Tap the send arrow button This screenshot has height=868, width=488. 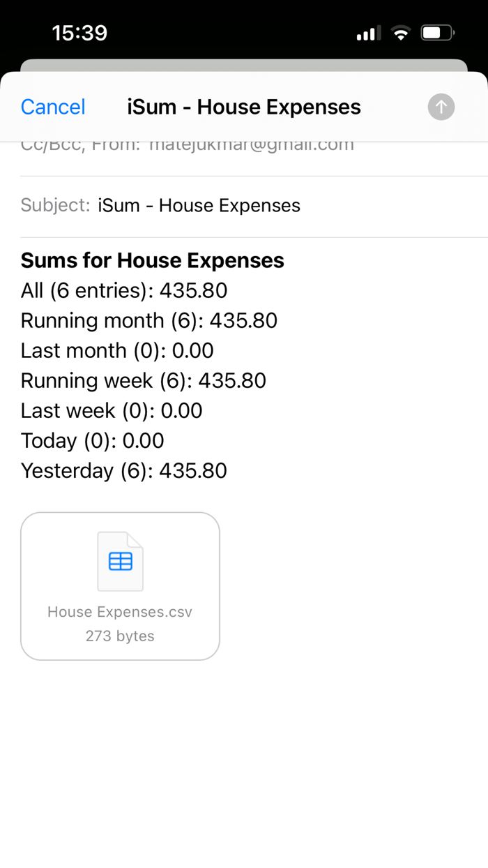click(441, 107)
